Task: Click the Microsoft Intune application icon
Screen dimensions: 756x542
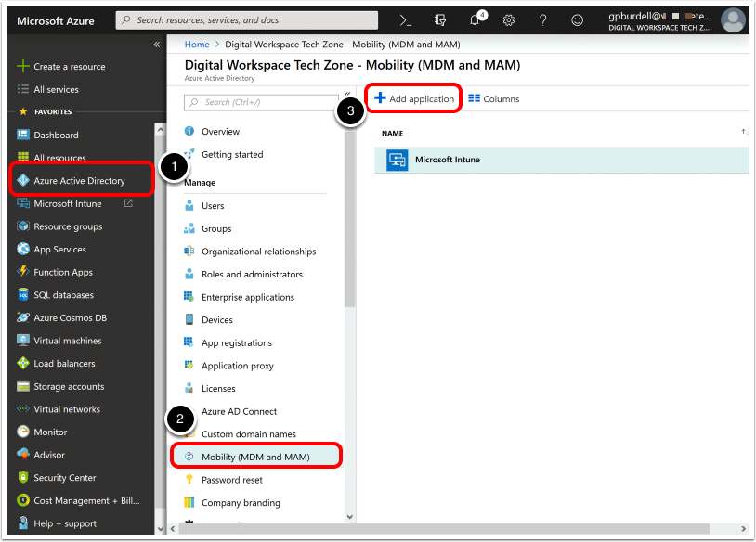Action: [398, 160]
